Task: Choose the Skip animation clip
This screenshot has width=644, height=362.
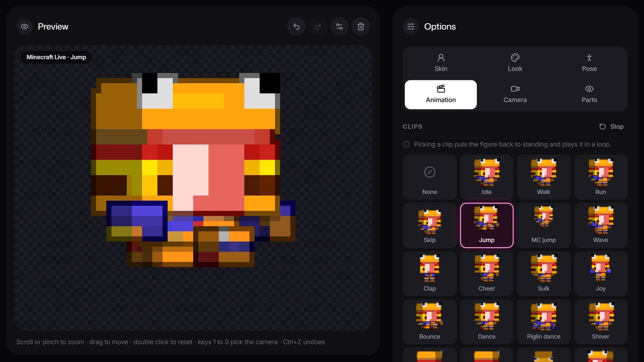Action: (430, 225)
